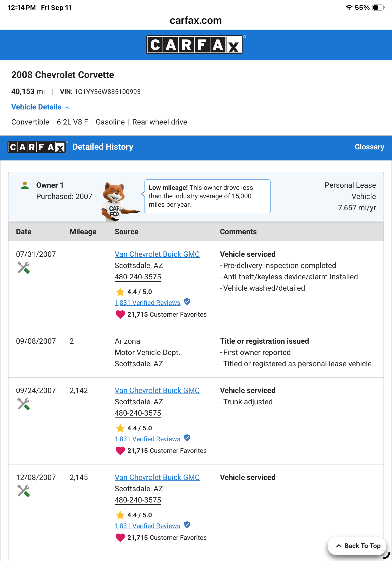Call 480-240-3575 in the 09/24/2007 entry

(x=138, y=413)
